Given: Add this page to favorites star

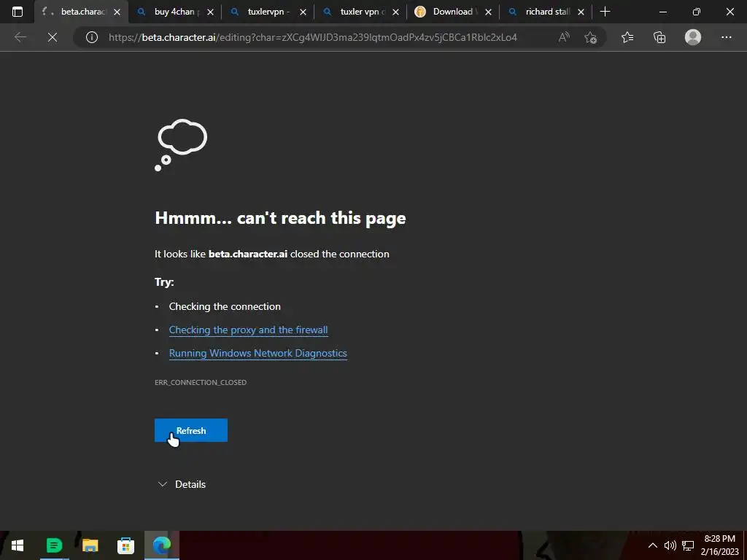Looking at the screenshot, I should 591,37.
